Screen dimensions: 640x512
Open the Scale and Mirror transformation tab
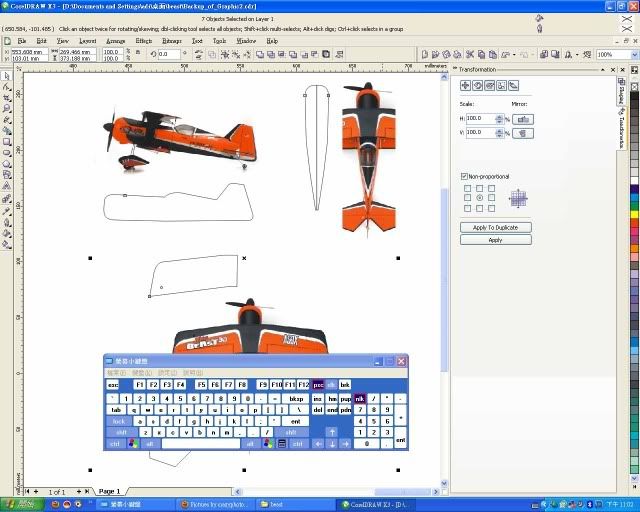[x=489, y=85]
